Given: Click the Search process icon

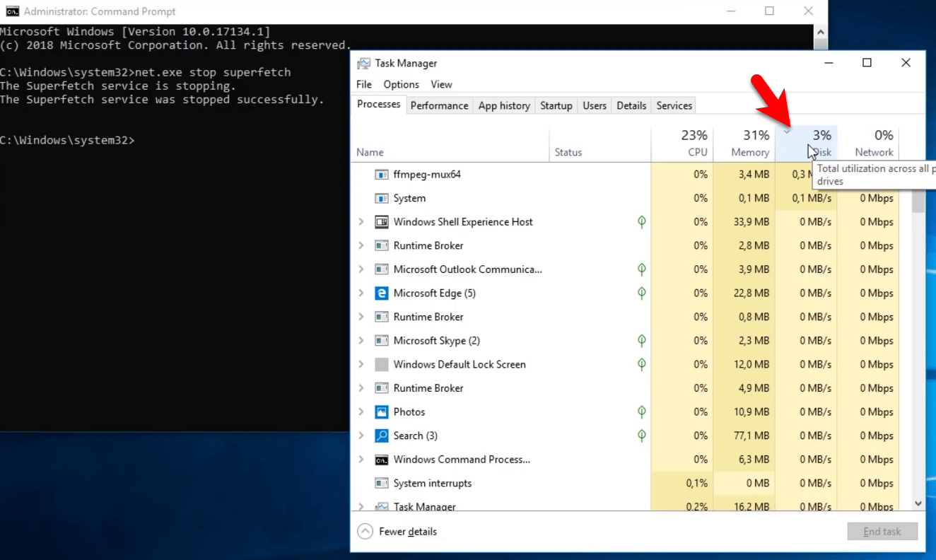Looking at the screenshot, I should pos(382,436).
